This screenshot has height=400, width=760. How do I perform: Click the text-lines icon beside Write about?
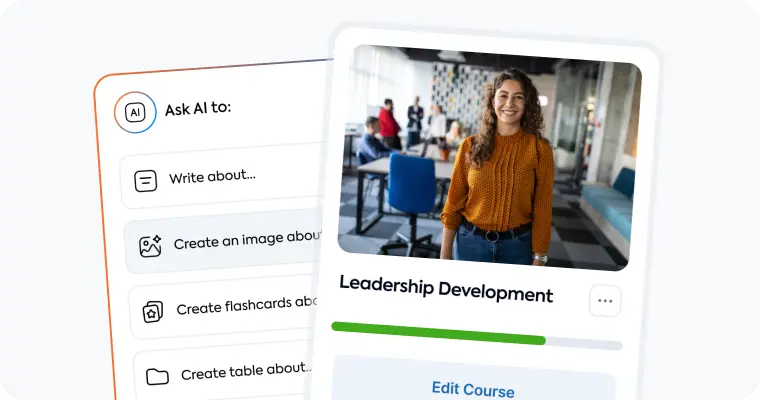(x=145, y=181)
